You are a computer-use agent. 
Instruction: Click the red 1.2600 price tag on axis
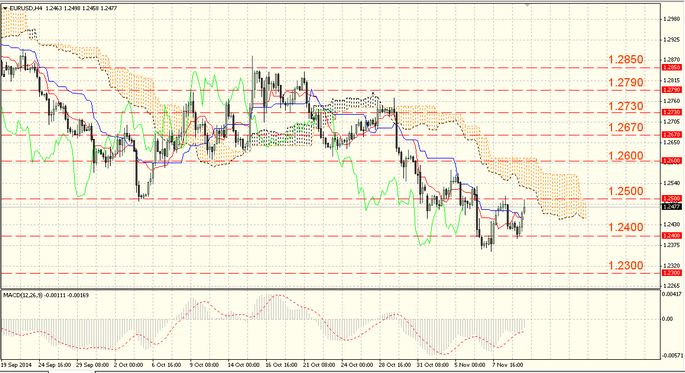(672, 161)
